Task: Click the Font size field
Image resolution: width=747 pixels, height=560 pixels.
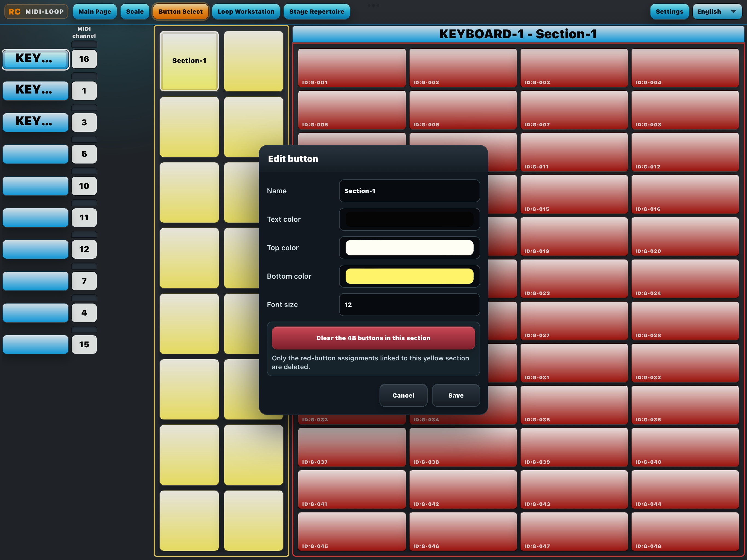Action: [x=409, y=304]
